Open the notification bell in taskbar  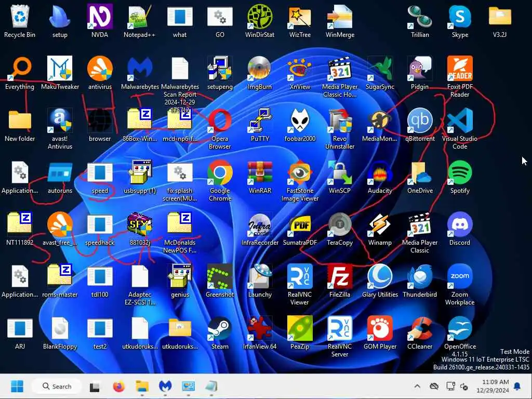tap(517, 386)
